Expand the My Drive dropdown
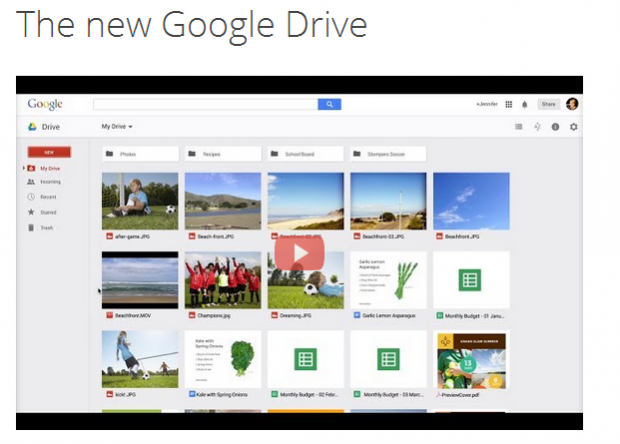This screenshot has width=620, height=444. (117, 127)
